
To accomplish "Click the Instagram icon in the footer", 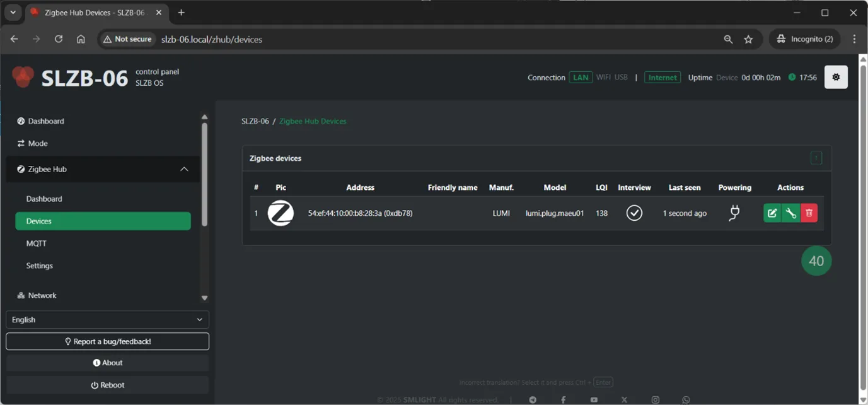I will pyautogui.click(x=656, y=400).
